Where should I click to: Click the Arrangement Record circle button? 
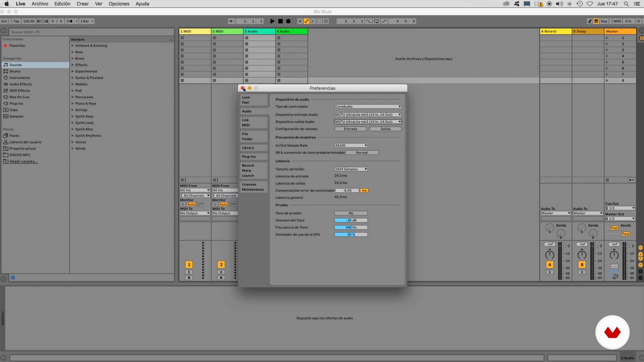pos(288,21)
